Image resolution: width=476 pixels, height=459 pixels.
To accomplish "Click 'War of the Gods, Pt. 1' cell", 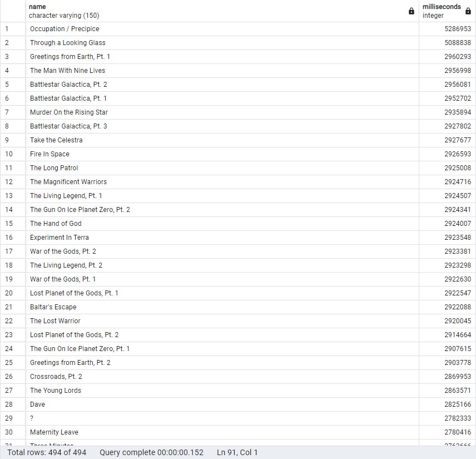I will (222, 279).
